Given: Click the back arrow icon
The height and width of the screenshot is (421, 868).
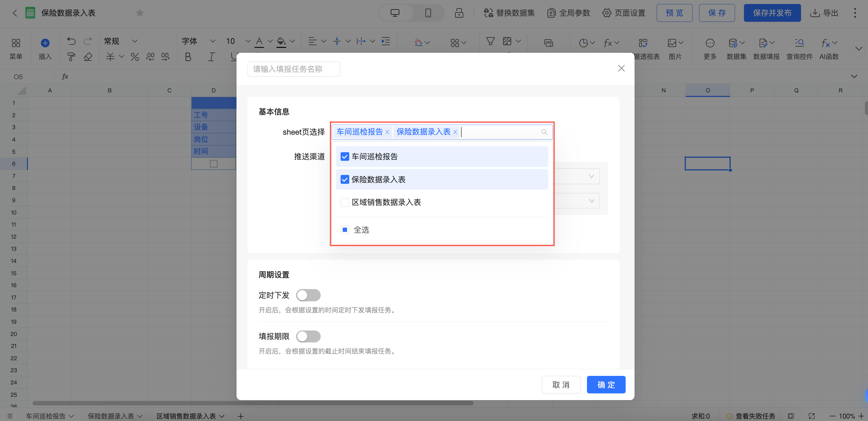Looking at the screenshot, I should (14, 13).
